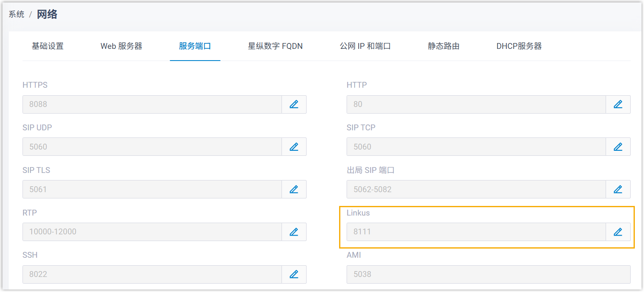Click the 系统 breadcrumb link
This screenshot has height=292, width=644.
point(17,15)
